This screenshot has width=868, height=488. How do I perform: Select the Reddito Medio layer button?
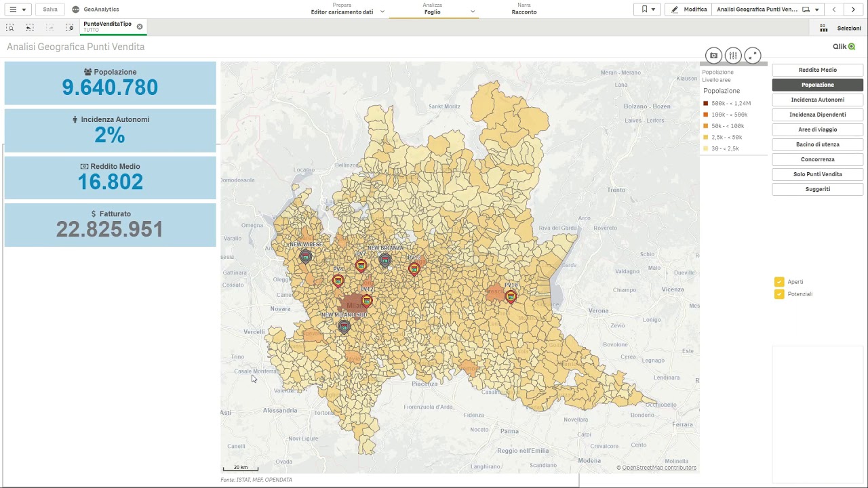click(818, 70)
